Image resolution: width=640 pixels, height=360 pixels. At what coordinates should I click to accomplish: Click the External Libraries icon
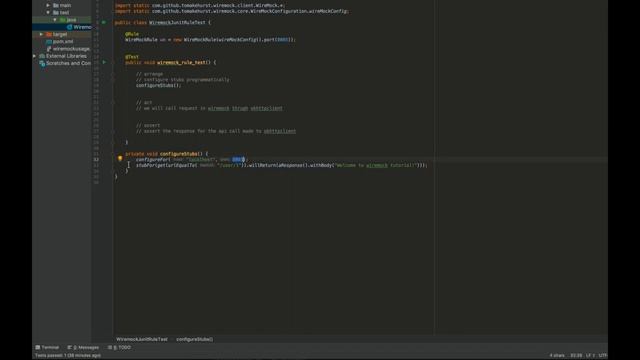pos(42,56)
